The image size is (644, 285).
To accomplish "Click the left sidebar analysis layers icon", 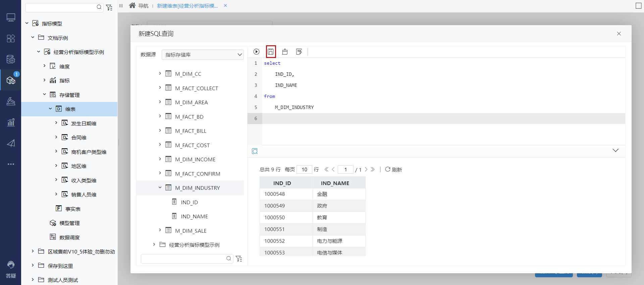I will [x=11, y=101].
